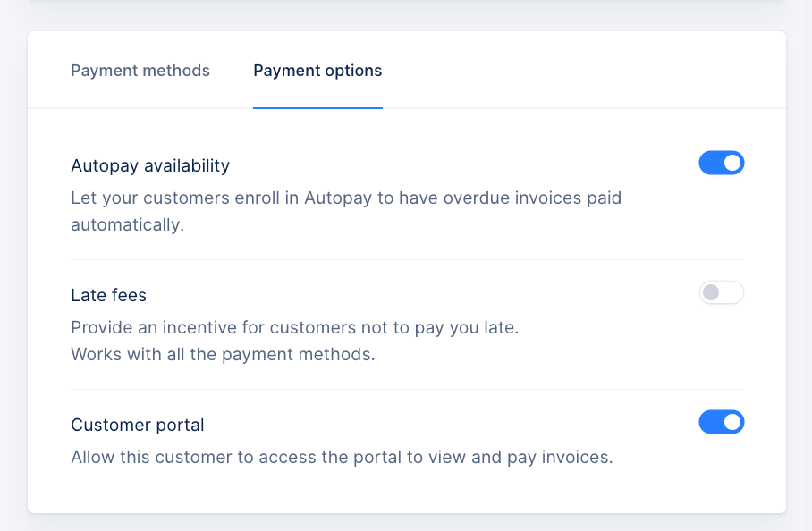The width and height of the screenshot is (812, 531).
Task: Click the Customer portal heading
Action: click(x=138, y=425)
